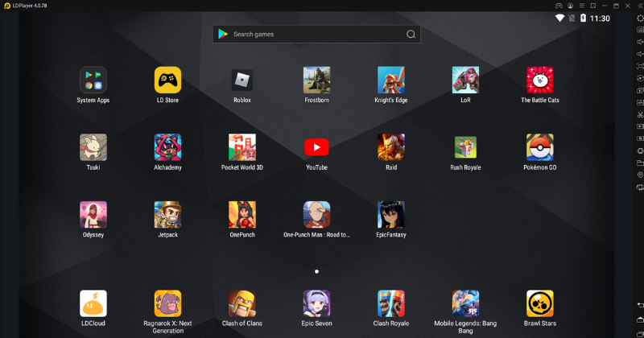Open the Roblox app
The width and height of the screenshot is (644, 338).
[242, 80]
